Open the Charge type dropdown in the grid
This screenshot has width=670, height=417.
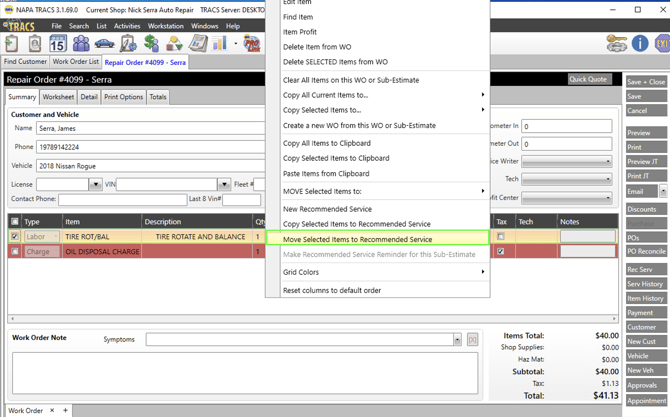[56, 251]
